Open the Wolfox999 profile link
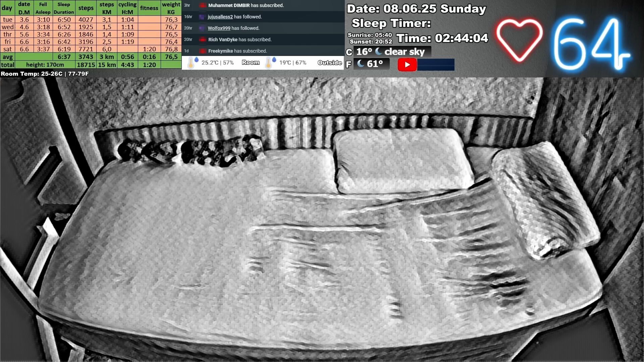This screenshot has height=362, width=644. click(219, 28)
